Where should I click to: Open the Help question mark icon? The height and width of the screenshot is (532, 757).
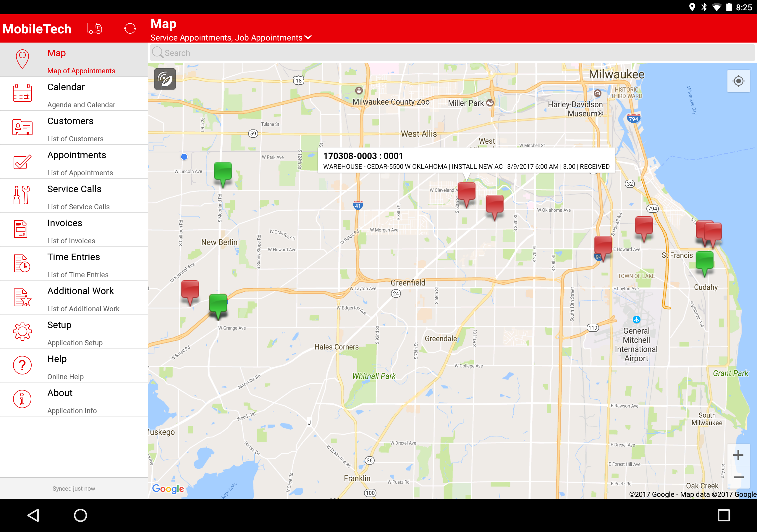(x=22, y=365)
